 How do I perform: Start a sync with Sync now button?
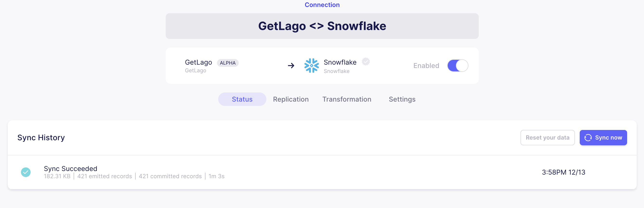[603, 138]
